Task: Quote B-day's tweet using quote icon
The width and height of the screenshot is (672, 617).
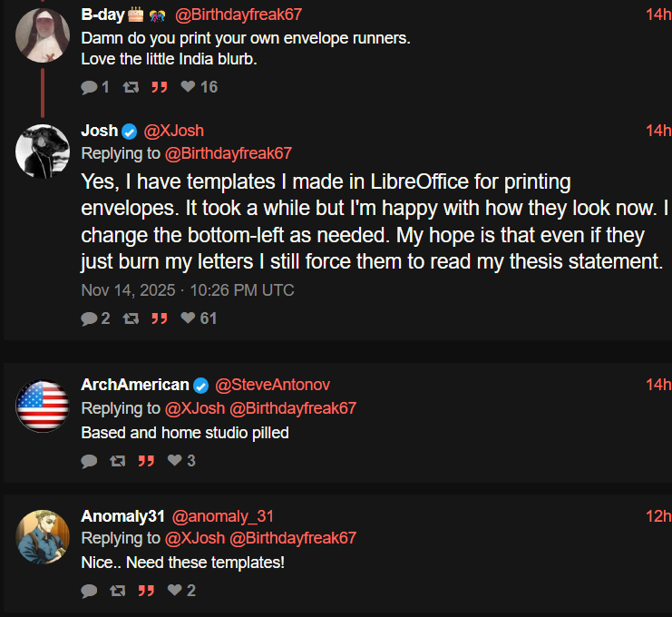Action: pos(159,87)
